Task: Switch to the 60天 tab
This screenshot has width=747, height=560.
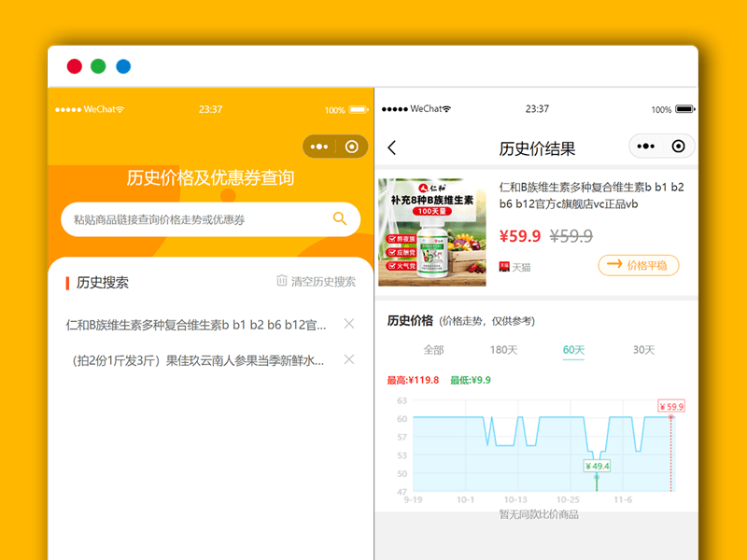Action: coord(572,349)
